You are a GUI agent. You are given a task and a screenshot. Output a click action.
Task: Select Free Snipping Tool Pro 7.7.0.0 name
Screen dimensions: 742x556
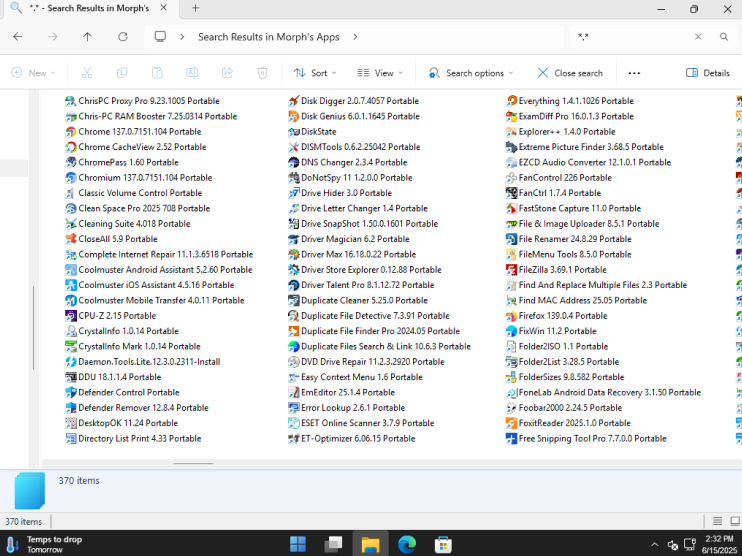[x=592, y=439]
